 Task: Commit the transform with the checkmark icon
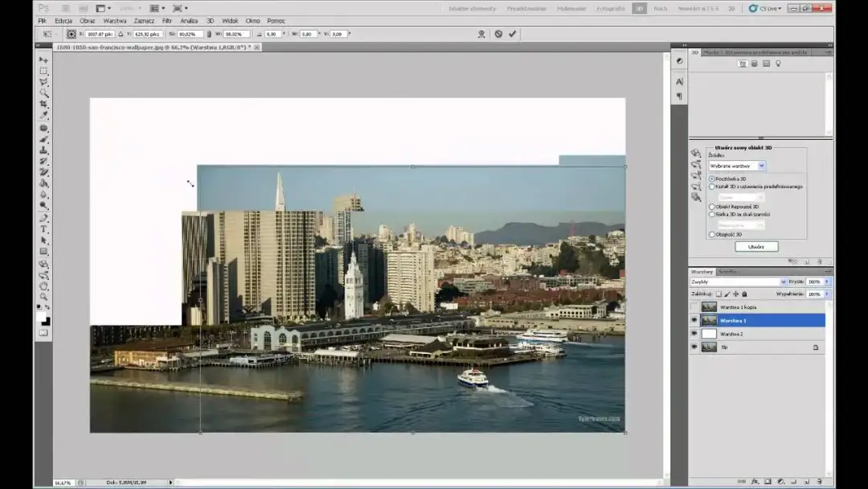pyautogui.click(x=513, y=34)
